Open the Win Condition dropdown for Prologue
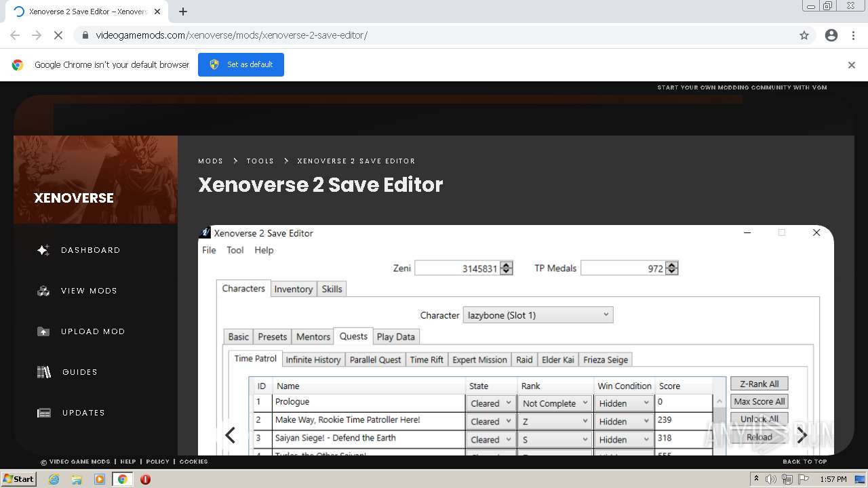The image size is (868, 488). (x=624, y=403)
